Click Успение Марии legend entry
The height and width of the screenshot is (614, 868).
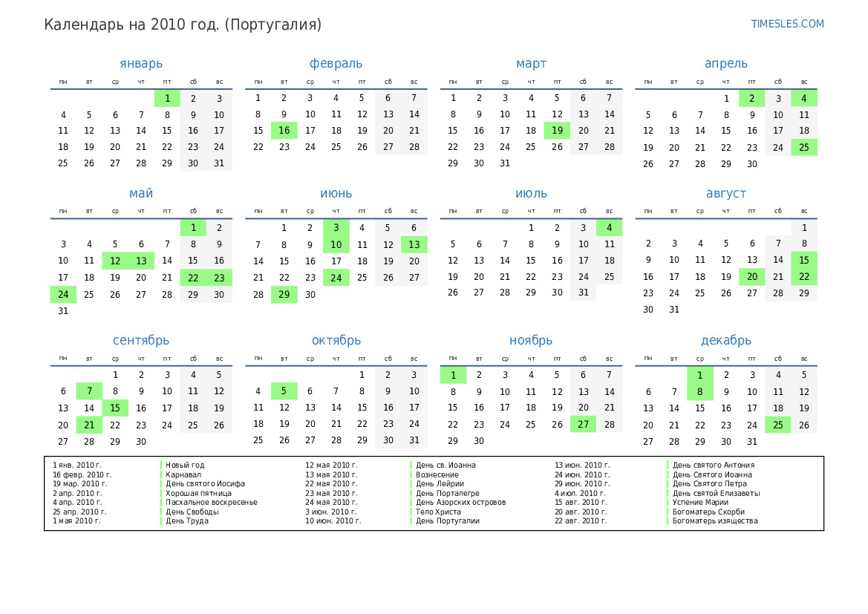click(700, 503)
